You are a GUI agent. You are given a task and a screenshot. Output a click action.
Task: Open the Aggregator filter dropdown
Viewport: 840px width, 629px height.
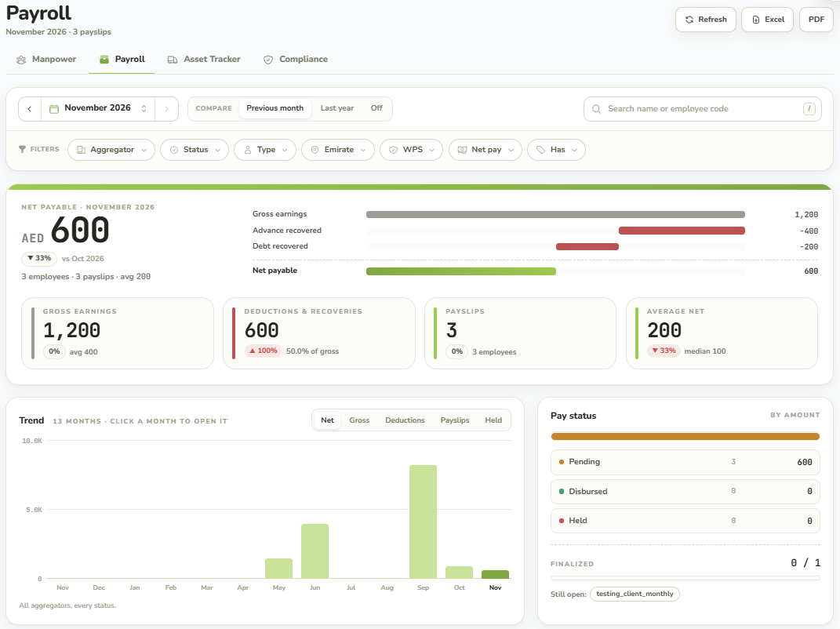point(111,150)
